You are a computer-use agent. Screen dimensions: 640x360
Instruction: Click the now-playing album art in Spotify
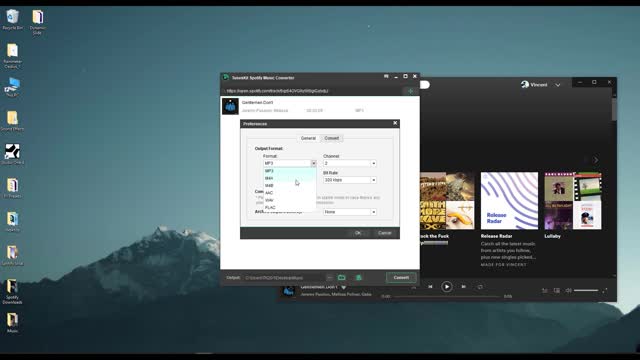(289, 291)
